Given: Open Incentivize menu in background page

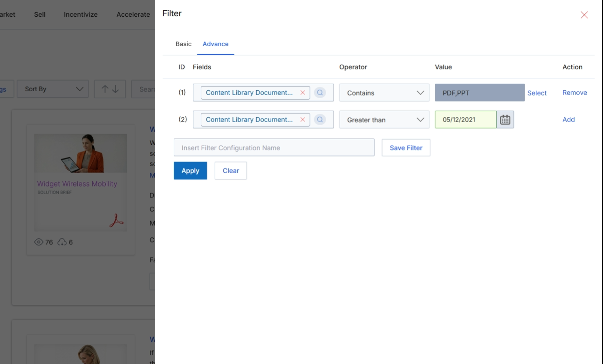Looking at the screenshot, I should [x=81, y=14].
